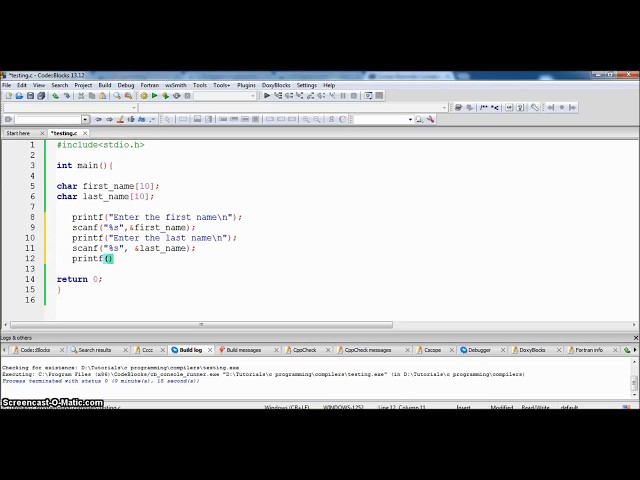This screenshot has height=480, width=640.
Task: Click the "Process terminated with status 0" line
Action: (x=101, y=381)
